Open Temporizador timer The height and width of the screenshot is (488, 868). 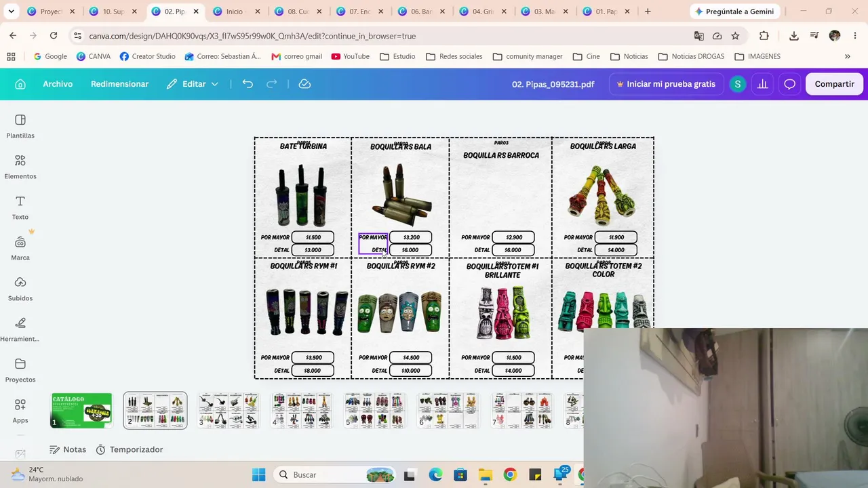130,449
